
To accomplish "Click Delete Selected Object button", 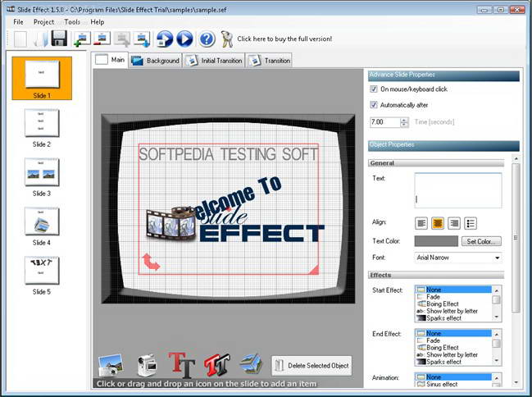I will tap(311, 365).
